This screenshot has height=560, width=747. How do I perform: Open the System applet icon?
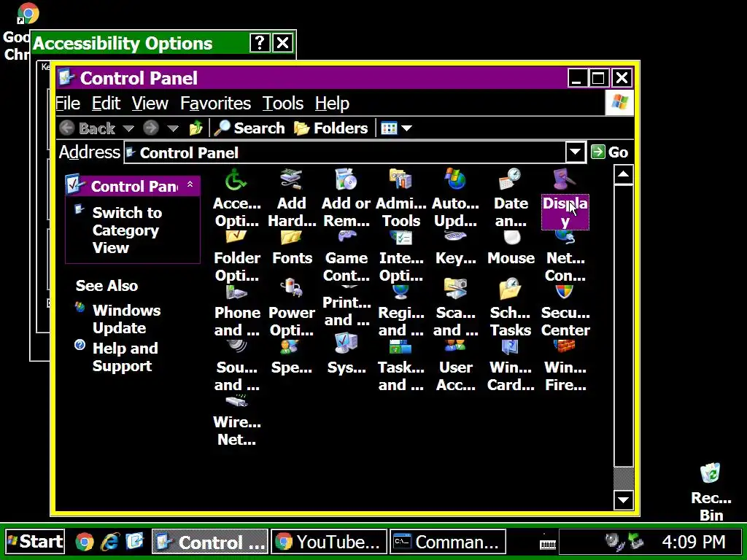pos(347,355)
